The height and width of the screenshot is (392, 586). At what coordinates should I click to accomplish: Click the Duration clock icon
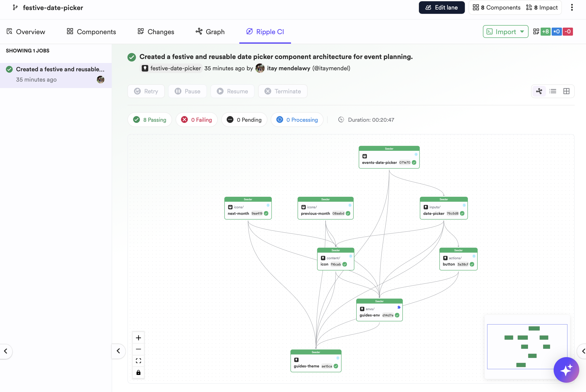click(x=341, y=120)
